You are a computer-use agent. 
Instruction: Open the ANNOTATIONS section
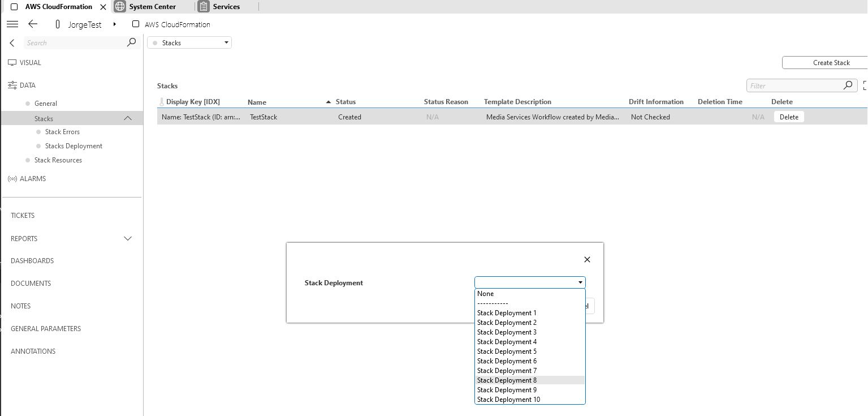(33, 351)
